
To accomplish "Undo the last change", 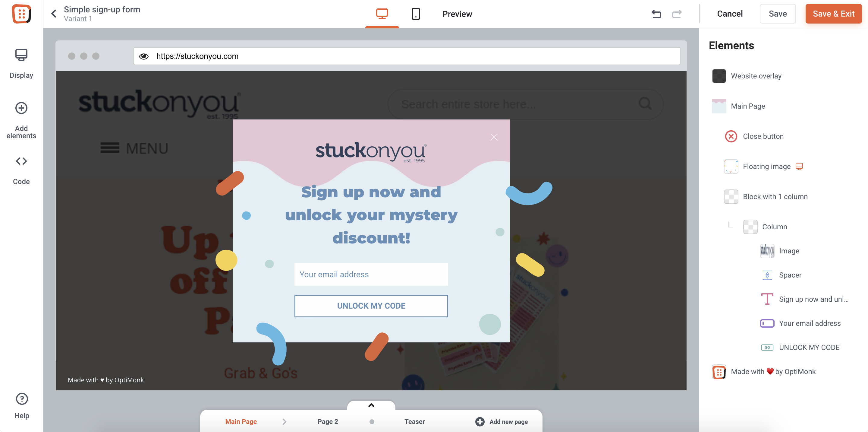I will pos(656,14).
